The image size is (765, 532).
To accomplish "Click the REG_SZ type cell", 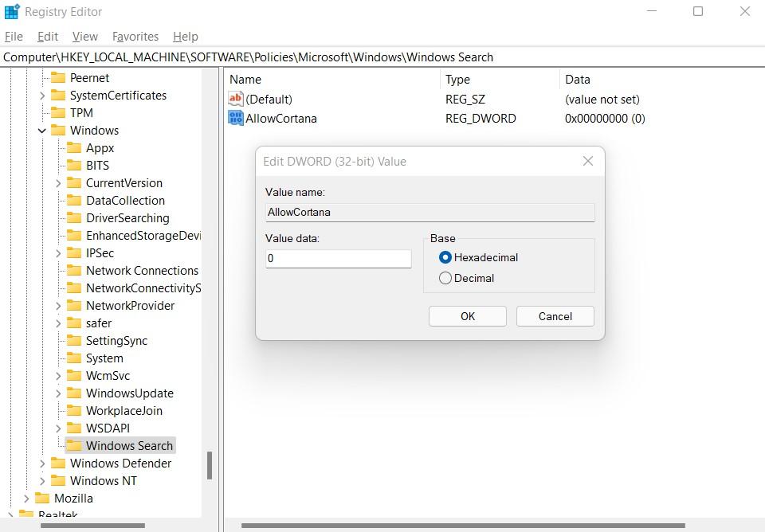I will (x=465, y=100).
